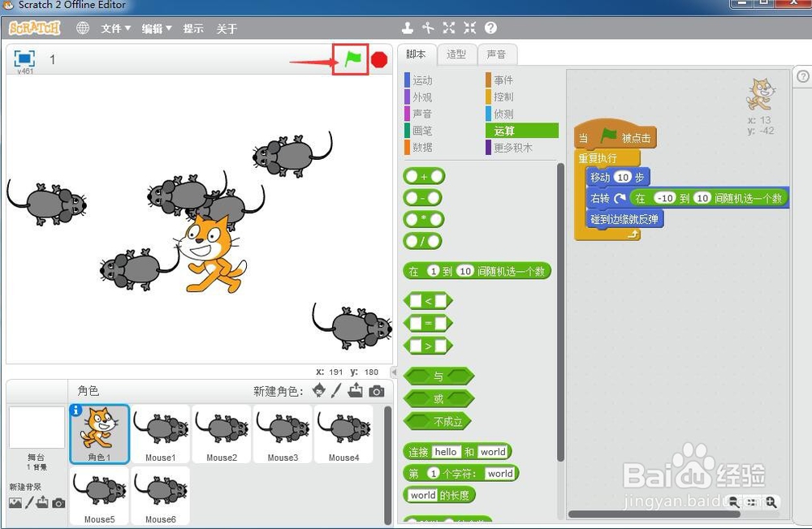
Task: Click hello field in 连接 block
Action: [x=445, y=451]
